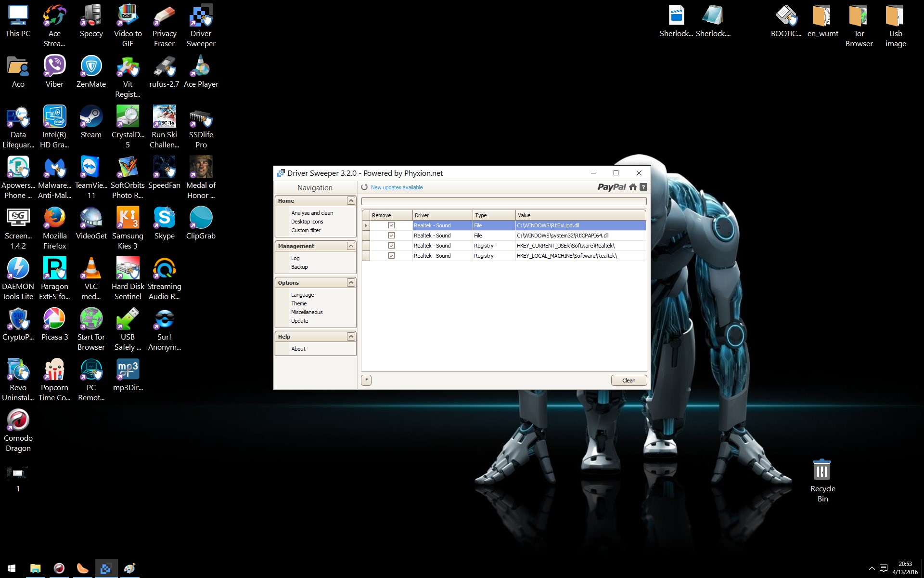Viewport: 924px width, 578px height.
Task: Click the Clean button
Action: click(629, 381)
